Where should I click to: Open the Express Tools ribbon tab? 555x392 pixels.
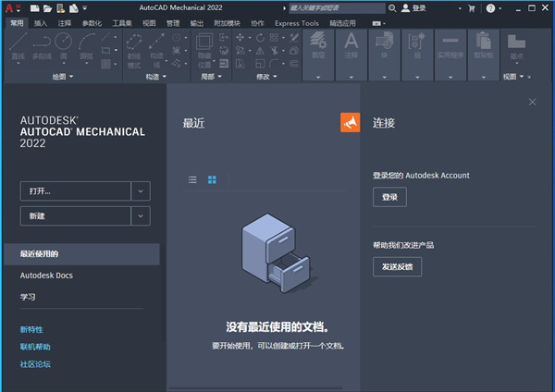pos(296,22)
